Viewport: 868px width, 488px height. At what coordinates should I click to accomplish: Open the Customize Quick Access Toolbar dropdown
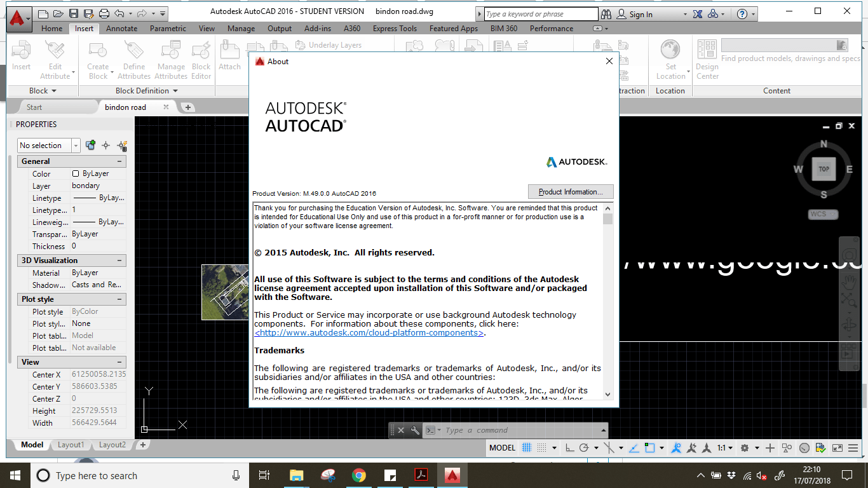point(163,13)
